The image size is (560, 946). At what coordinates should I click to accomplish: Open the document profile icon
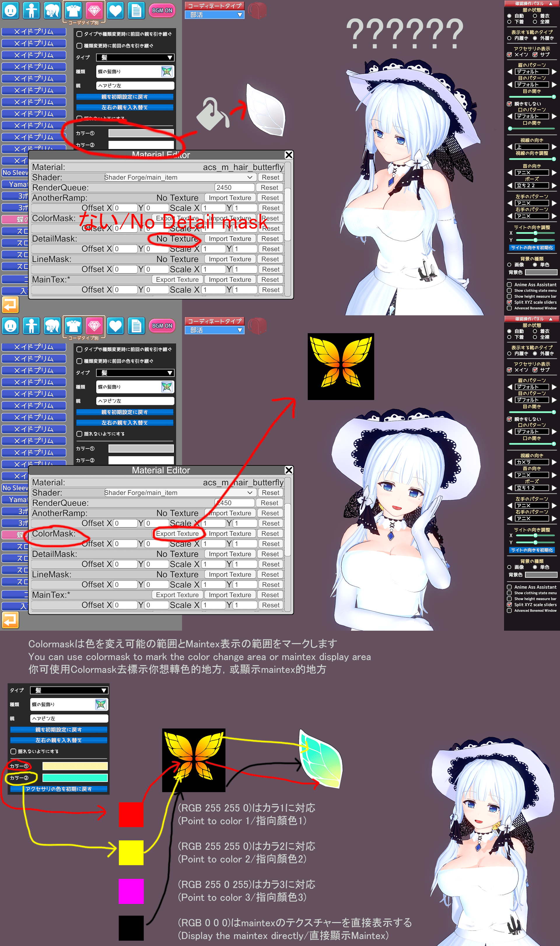[136, 11]
